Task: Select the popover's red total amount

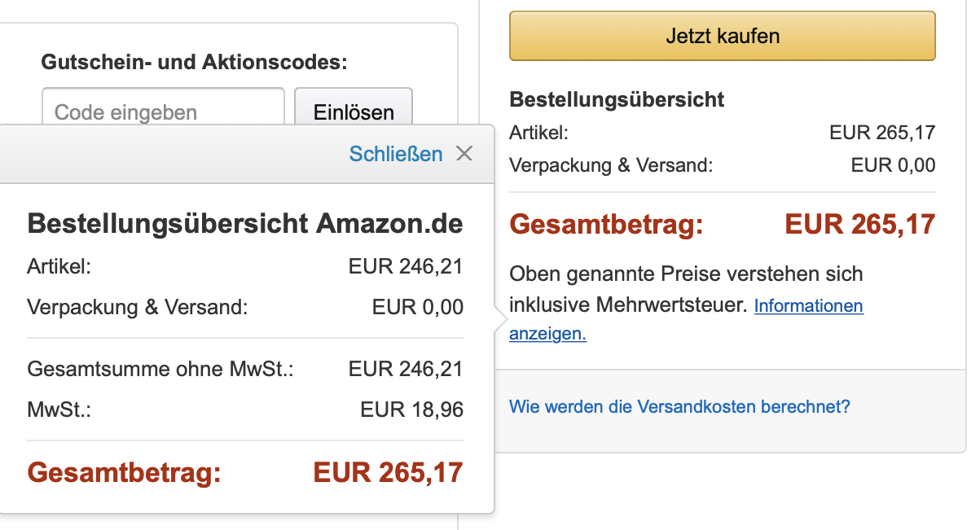Action: (x=388, y=473)
